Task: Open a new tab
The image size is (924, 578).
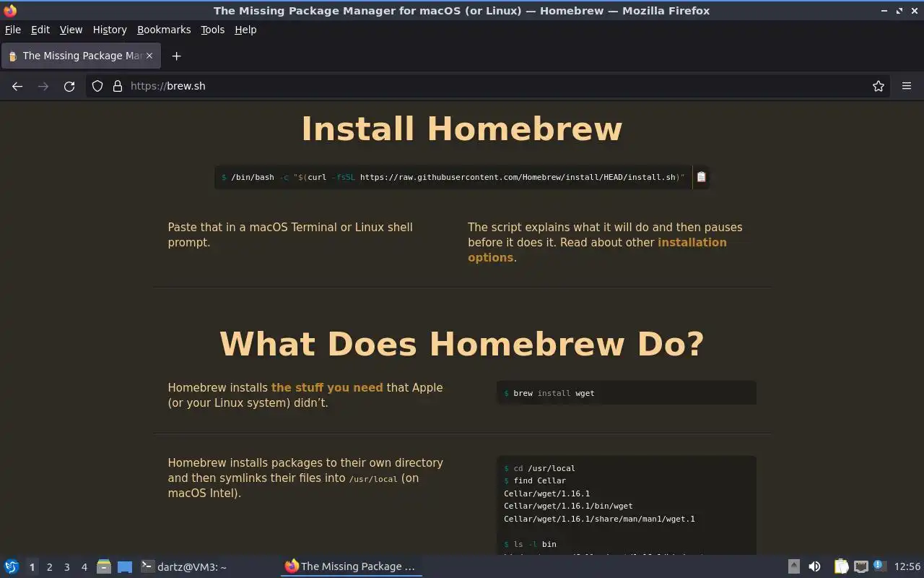Action: [176, 56]
